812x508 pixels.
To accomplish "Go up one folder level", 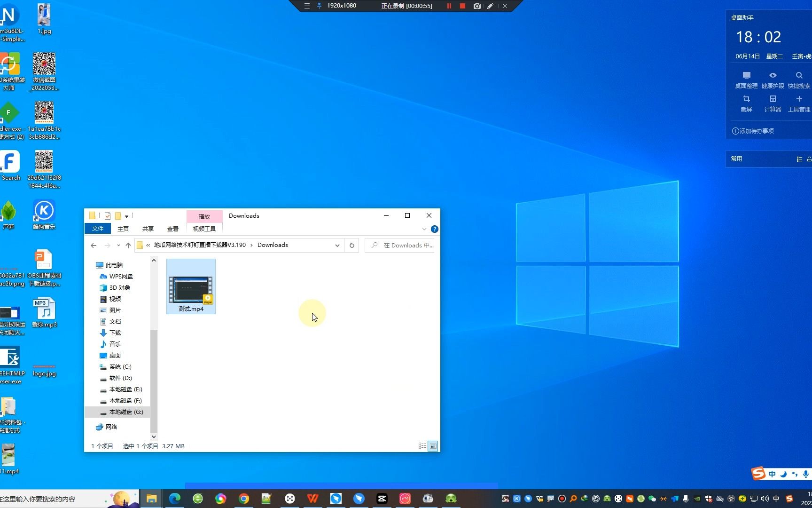I will pos(128,245).
